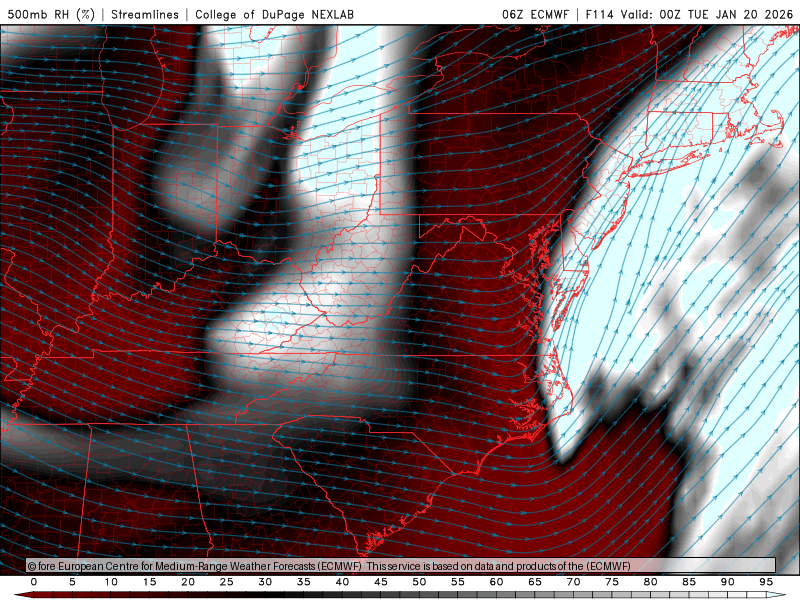Click legend value "20" on scale
The height and width of the screenshot is (600, 800).
[x=188, y=582]
